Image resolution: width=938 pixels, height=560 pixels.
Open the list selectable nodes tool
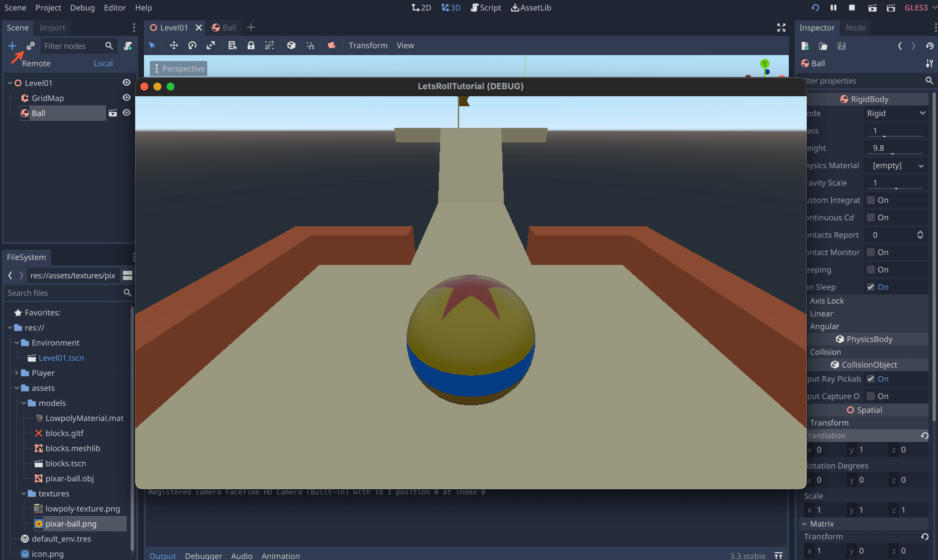pos(232,45)
